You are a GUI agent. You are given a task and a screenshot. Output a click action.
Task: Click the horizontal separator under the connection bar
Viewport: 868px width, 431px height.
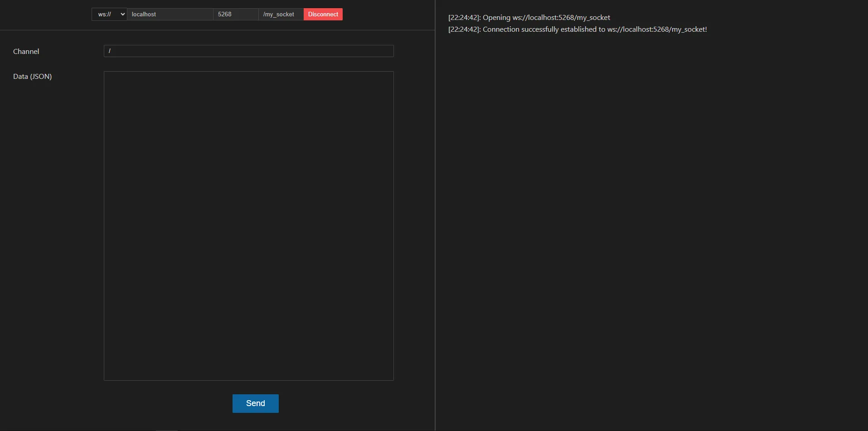(218, 30)
